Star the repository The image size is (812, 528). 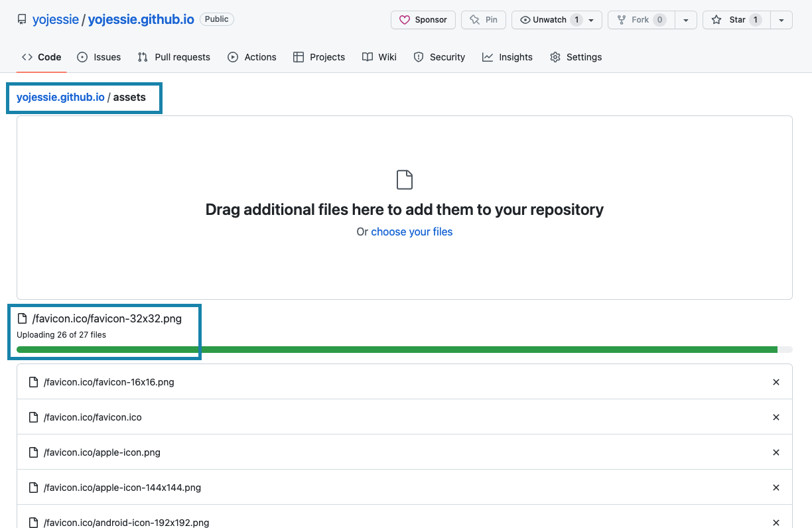pyautogui.click(x=737, y=20)
